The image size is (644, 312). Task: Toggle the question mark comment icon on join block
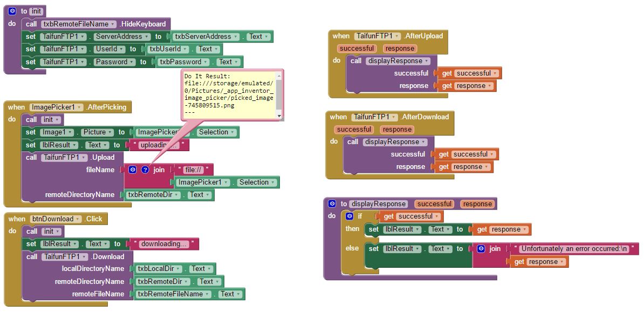coord(145,169)
